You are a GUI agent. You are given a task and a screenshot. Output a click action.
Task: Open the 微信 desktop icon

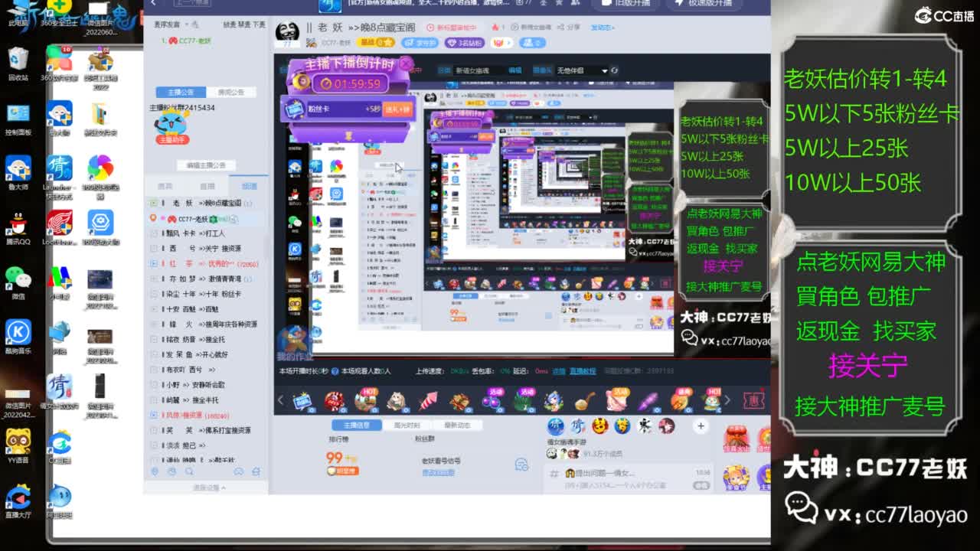[18, 283]
